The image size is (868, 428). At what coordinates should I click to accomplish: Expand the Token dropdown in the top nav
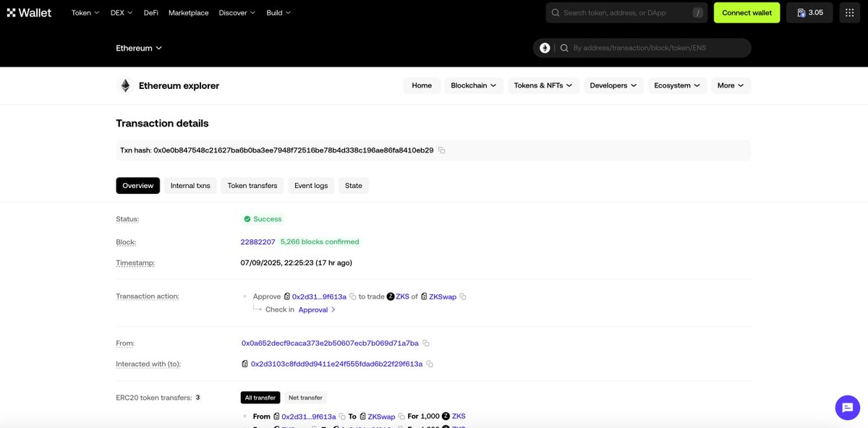85,12
